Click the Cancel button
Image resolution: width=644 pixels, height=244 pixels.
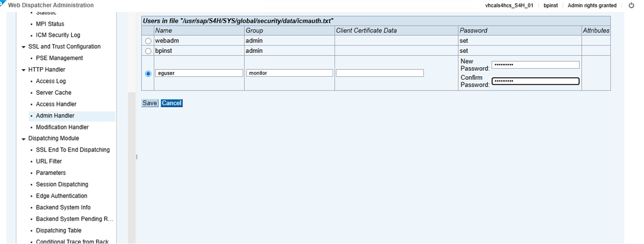(x=171, y=103)
